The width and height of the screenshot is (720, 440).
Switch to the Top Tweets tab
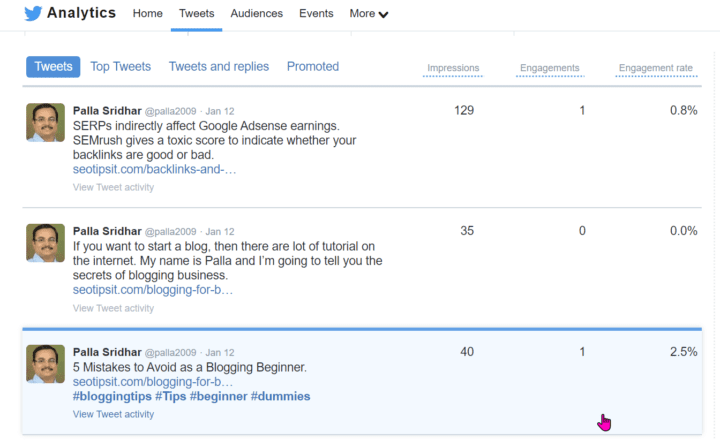pyautogui.click(x=120, y=67)
